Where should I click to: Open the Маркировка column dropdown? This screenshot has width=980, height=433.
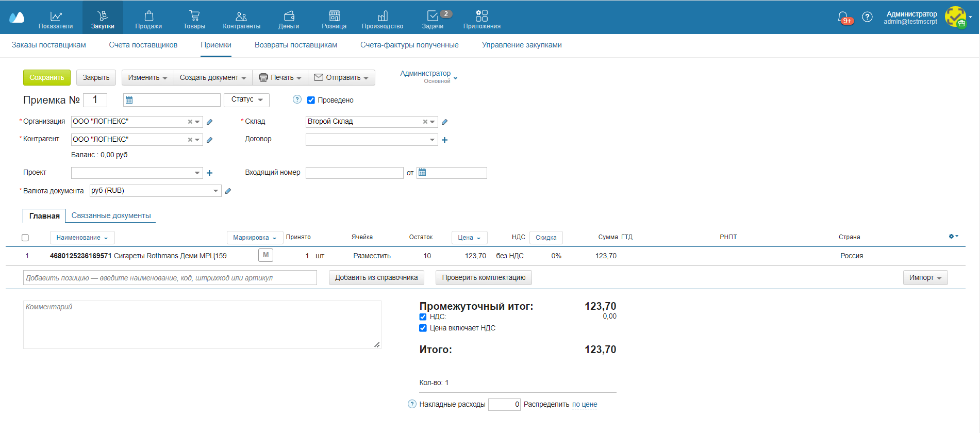coord(255,238)
